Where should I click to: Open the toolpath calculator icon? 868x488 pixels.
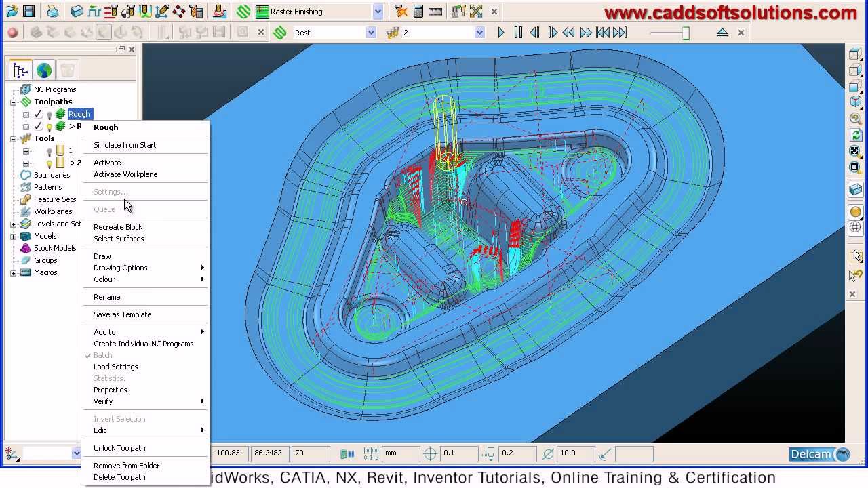click(418, 12)
